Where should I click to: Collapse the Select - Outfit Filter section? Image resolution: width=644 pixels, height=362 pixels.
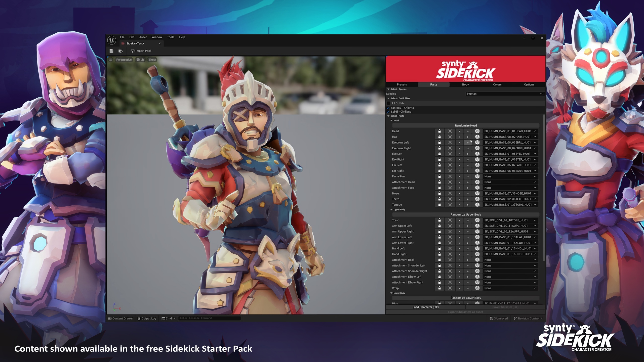388,99
